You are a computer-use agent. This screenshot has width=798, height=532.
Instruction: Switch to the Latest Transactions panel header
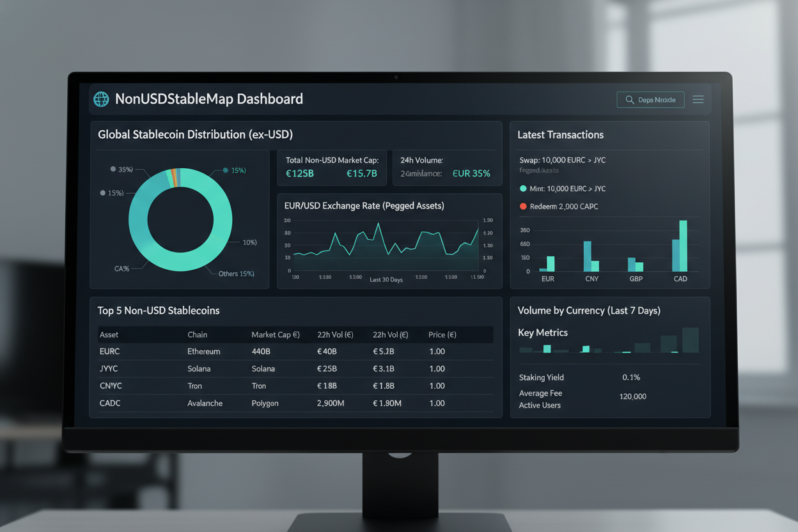coord(560,135)
